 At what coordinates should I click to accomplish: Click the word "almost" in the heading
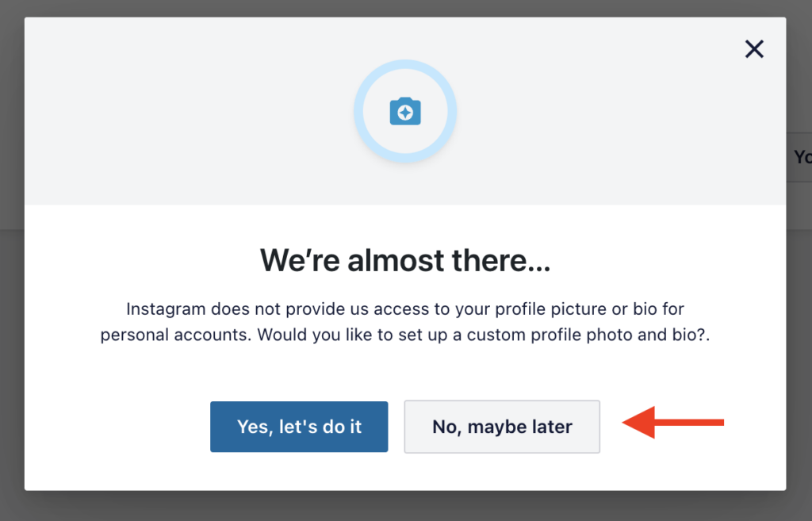click(396, 260)
